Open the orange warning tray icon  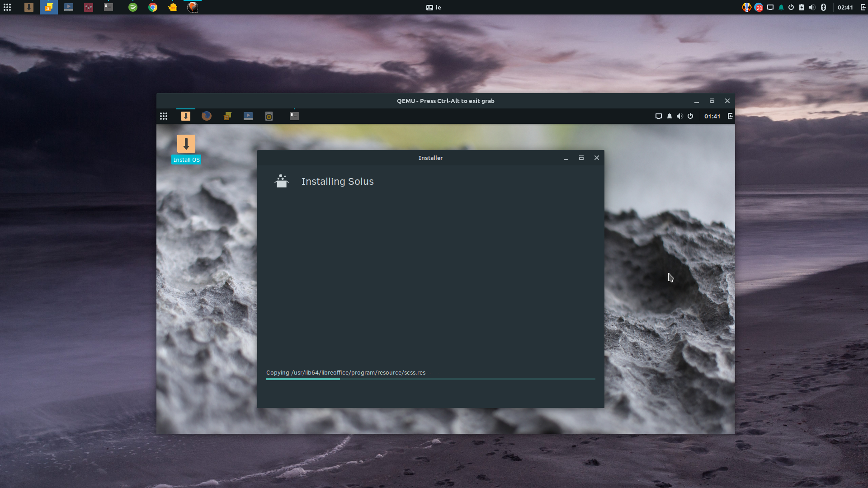tap(746, 7)
